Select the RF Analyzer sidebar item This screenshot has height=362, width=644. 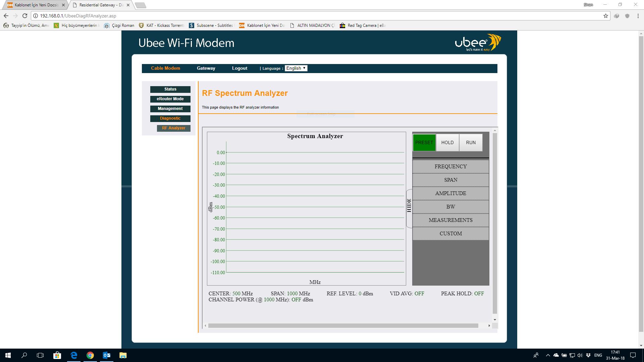[174, 128]
